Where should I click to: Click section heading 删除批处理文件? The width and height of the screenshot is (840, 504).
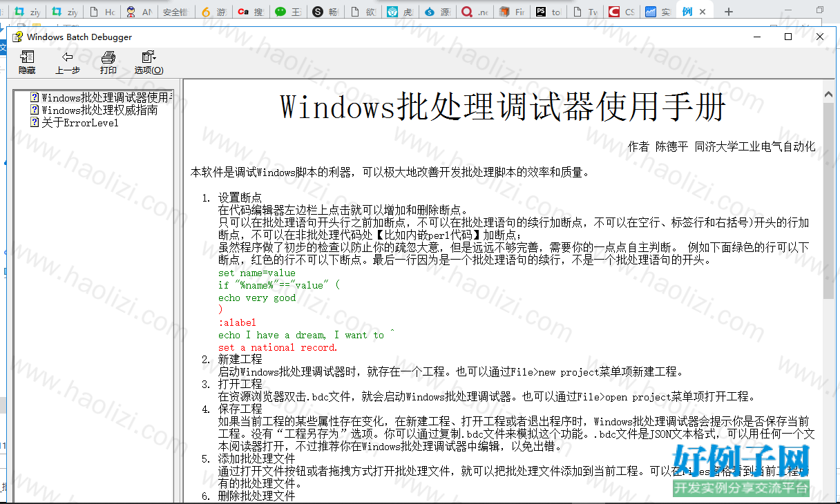pos(256,496)
